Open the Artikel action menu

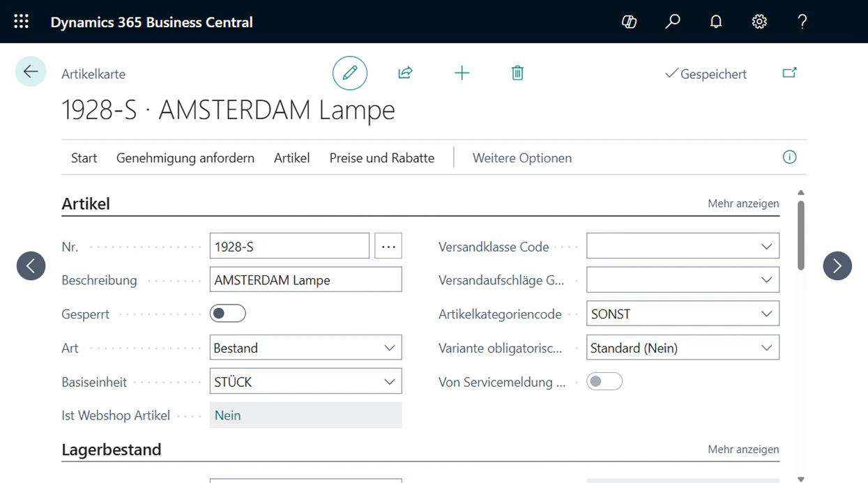point(292,158)
